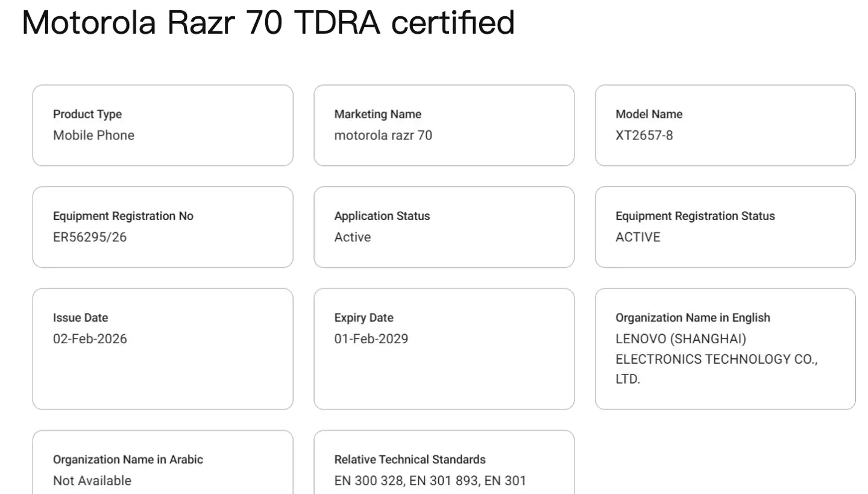Select the Equipment Registration No card
This screenshot has width=868, height=494.
pos(163,227)
